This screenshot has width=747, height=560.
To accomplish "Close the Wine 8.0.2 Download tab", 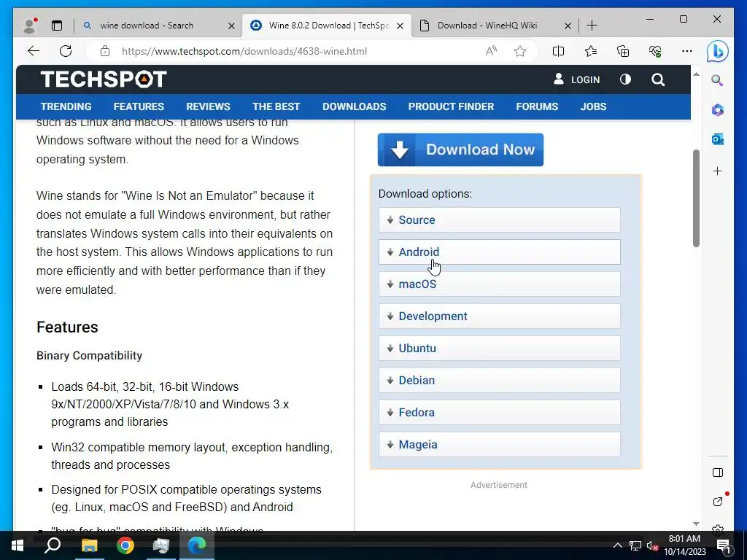I will (400, 26).
